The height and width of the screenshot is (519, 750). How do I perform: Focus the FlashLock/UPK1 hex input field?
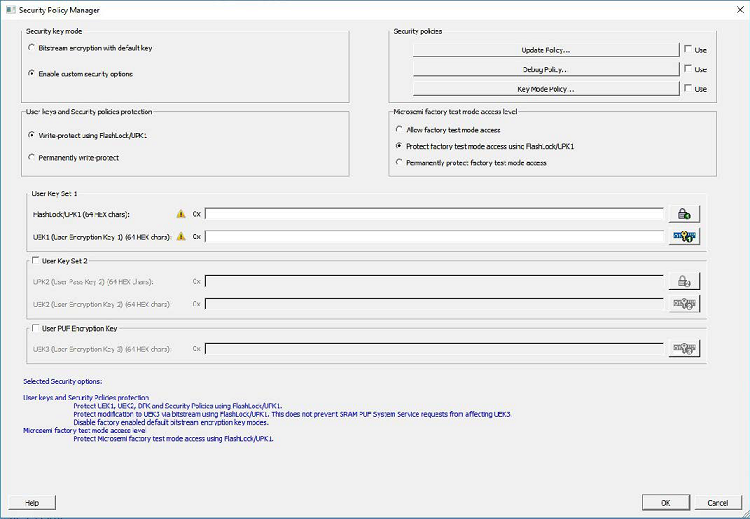[434, 213]
